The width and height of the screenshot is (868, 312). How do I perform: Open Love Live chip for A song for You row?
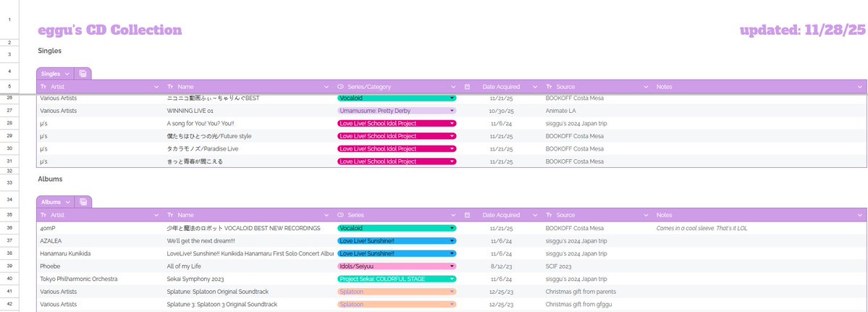397,123
